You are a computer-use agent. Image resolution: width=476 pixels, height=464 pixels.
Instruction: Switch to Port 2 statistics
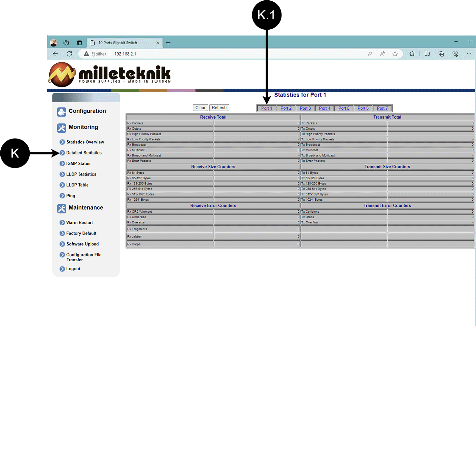pyautogui.click(x=286, y=108)
